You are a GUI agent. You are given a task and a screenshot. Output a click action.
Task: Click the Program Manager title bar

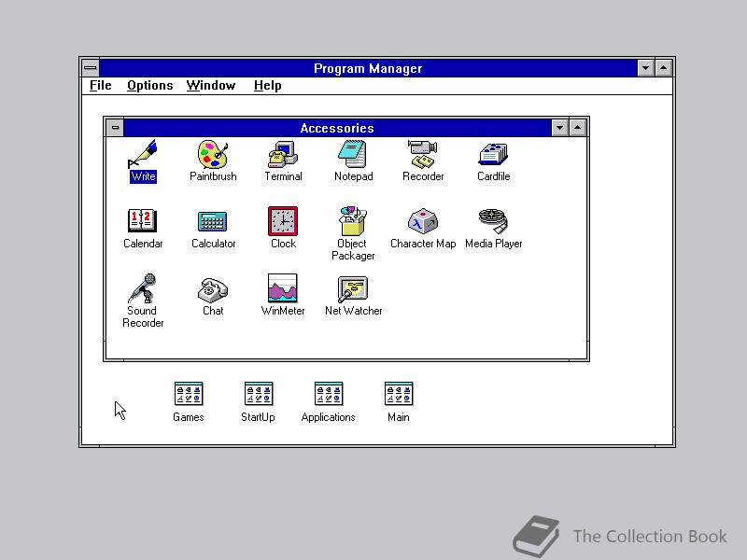click(x=368, y=68)
